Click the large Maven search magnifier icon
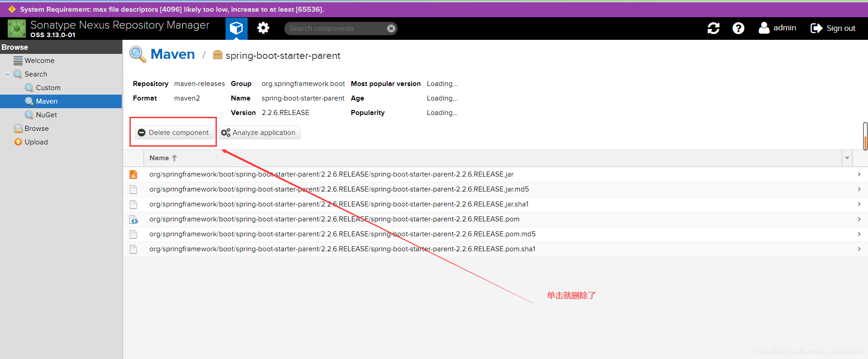 point(138,54)
